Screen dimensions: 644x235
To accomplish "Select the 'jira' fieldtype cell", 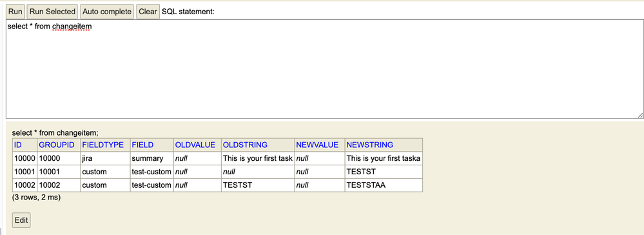I will tap(105, 158).
